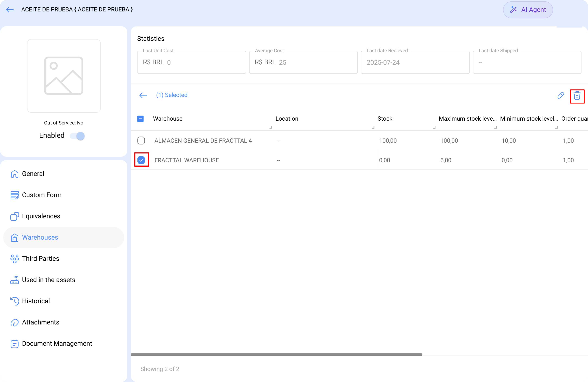Click the General home icon in sidebar
This screenshot has height=382, width=588.
[14, 174]
